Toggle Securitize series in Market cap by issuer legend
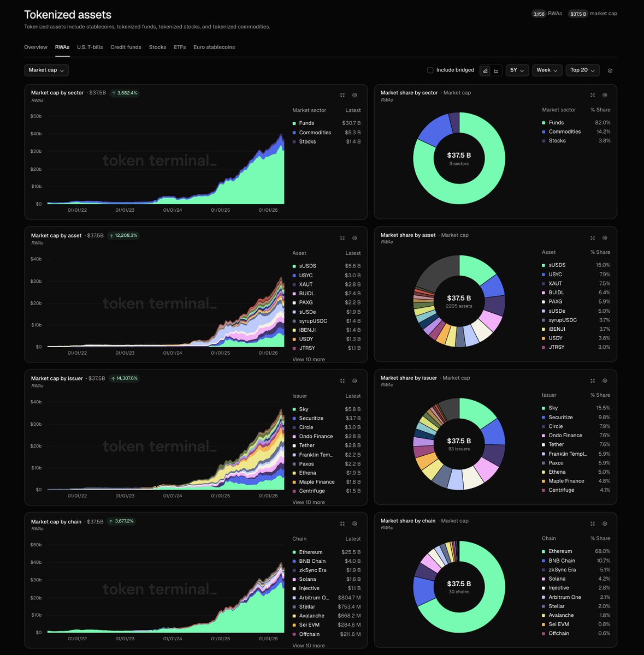The width and height of the screenshot is (644, 655). pos(326,419)
